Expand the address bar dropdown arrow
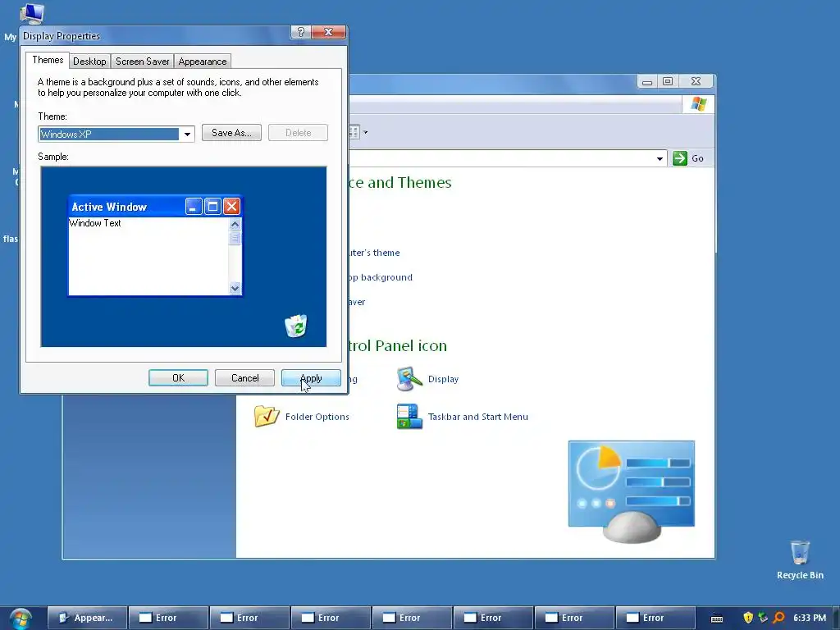Viewport: 840px width, 630px height. click(x=660, y=158)
